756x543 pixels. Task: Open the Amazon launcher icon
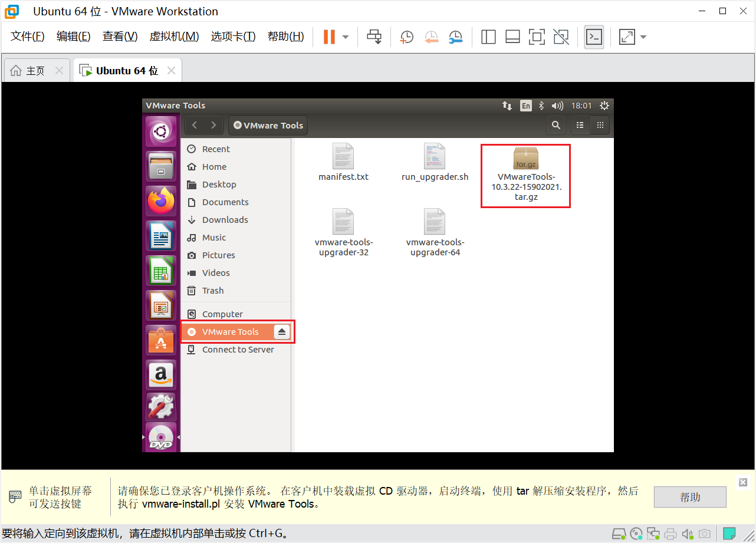161,375
